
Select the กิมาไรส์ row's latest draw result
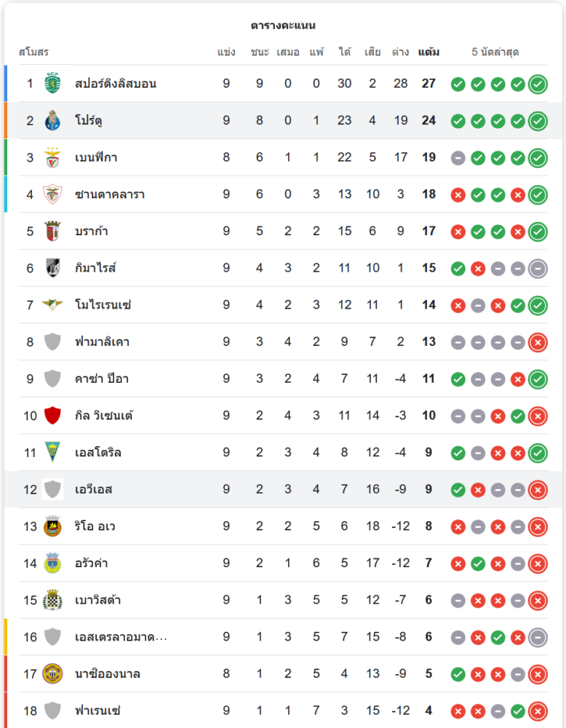click(538, 269)
